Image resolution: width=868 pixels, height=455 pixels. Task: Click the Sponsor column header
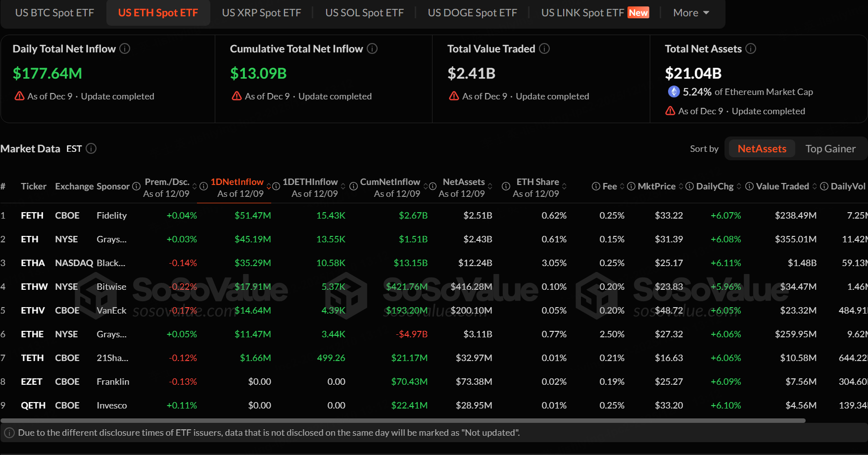point(113,186)
